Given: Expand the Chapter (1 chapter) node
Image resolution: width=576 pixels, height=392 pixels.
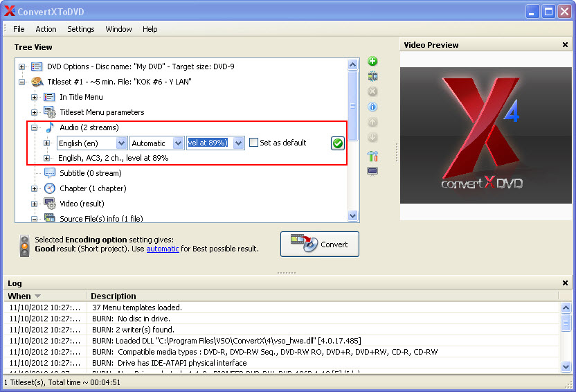Looking at the screenshot, I should [34, 189].
